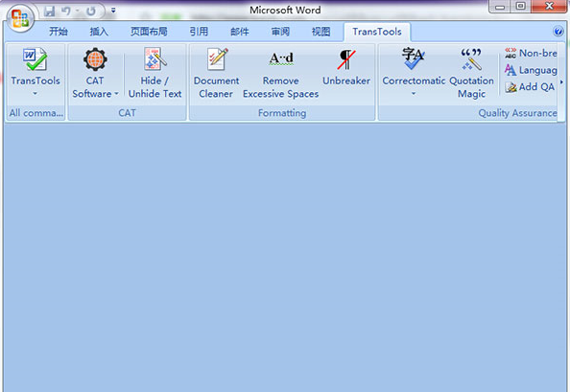Expand the CAT Software dropdown arrow
570x392 pixels.
[x=116, y=94]
